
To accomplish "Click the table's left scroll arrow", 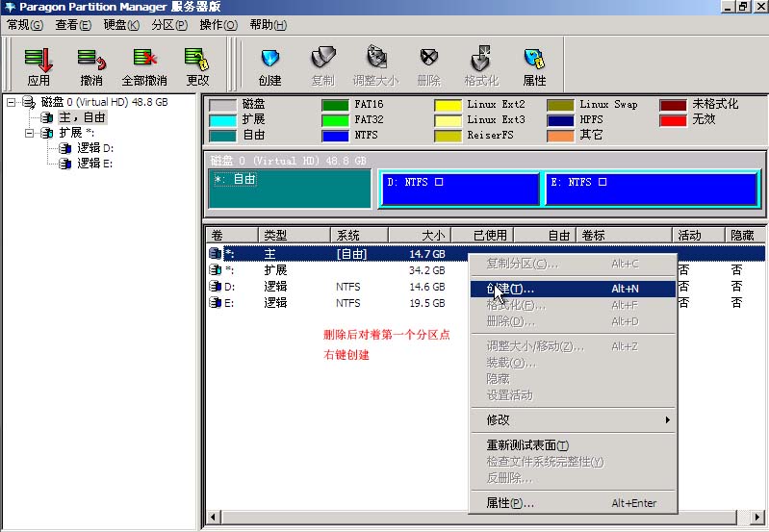I will pyautogui.click(x=214, y=518).
